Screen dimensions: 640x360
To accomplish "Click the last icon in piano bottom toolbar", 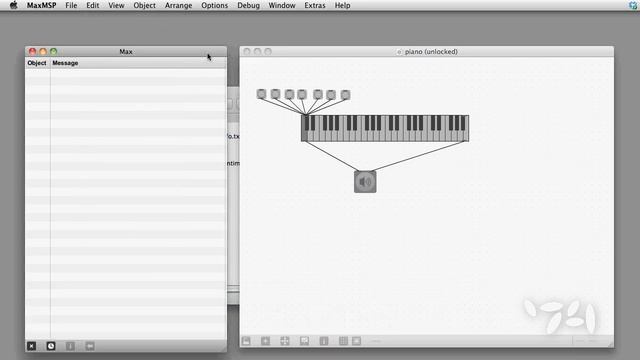I will click(356, 341).
